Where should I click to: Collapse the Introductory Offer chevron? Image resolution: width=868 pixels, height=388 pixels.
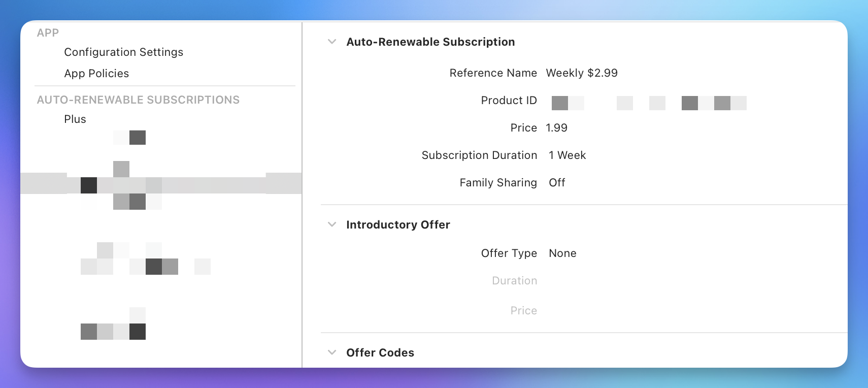332,224
